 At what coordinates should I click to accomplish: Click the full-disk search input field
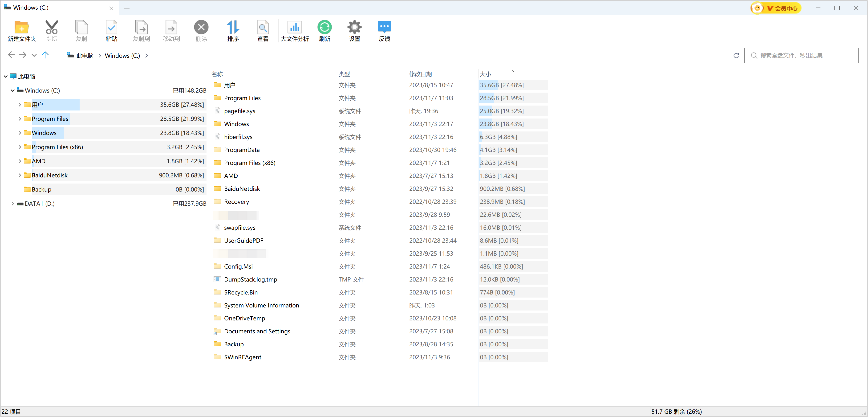802,56
